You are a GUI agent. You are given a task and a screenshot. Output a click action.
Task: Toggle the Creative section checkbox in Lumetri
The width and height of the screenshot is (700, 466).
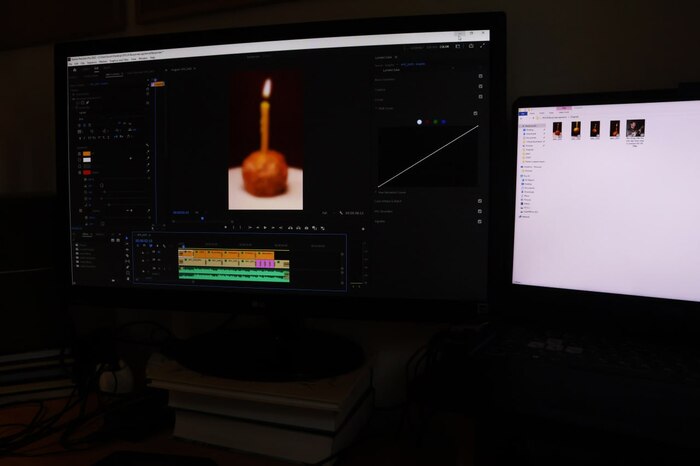pos(480,86)
